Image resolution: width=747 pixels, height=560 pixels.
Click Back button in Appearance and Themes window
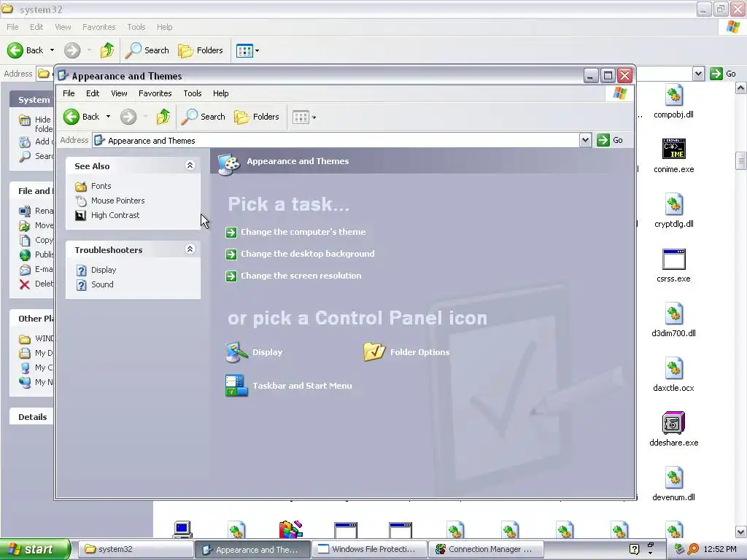82,117
